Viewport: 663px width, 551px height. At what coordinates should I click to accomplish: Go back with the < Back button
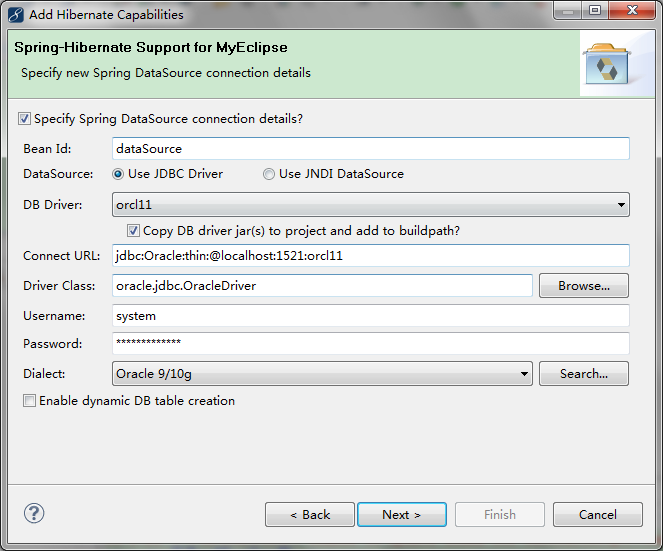click(310, 515)
